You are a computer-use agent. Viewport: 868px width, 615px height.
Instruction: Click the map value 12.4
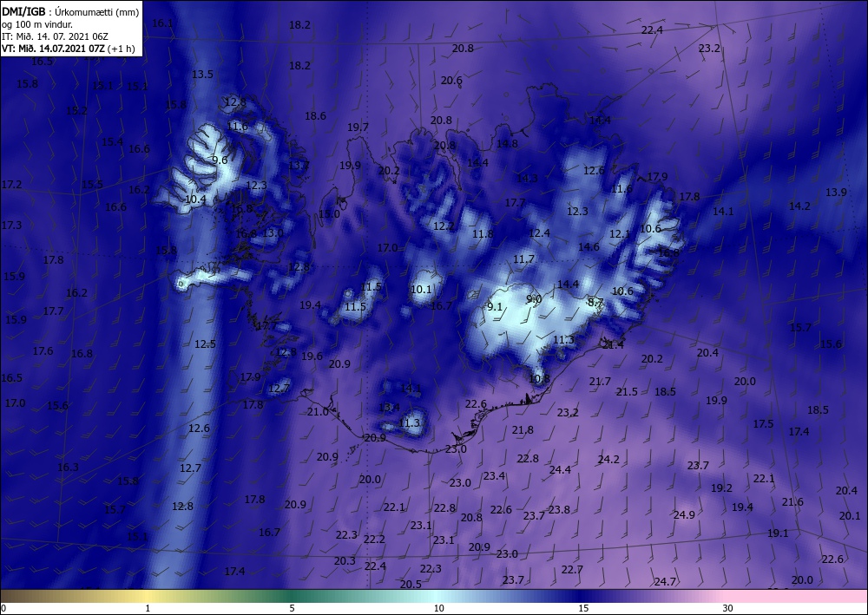point(539,232)
